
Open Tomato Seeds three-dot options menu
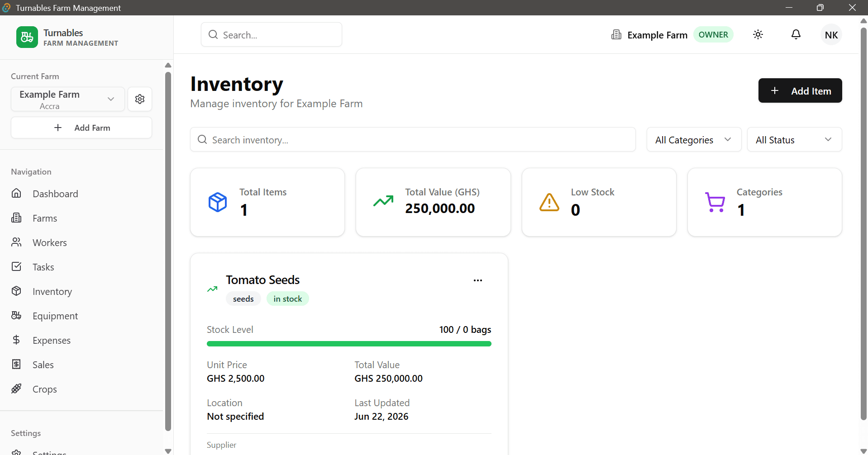[478, 280]
